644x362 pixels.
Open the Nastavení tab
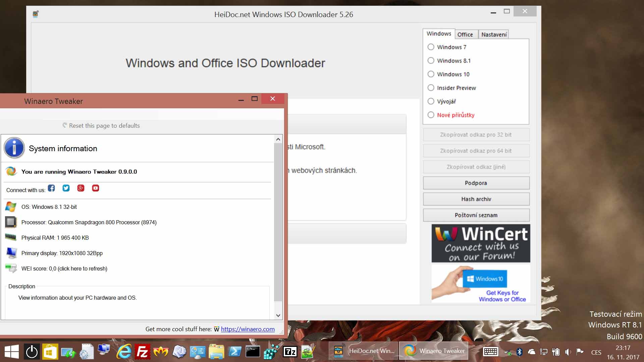coord(494,35)
